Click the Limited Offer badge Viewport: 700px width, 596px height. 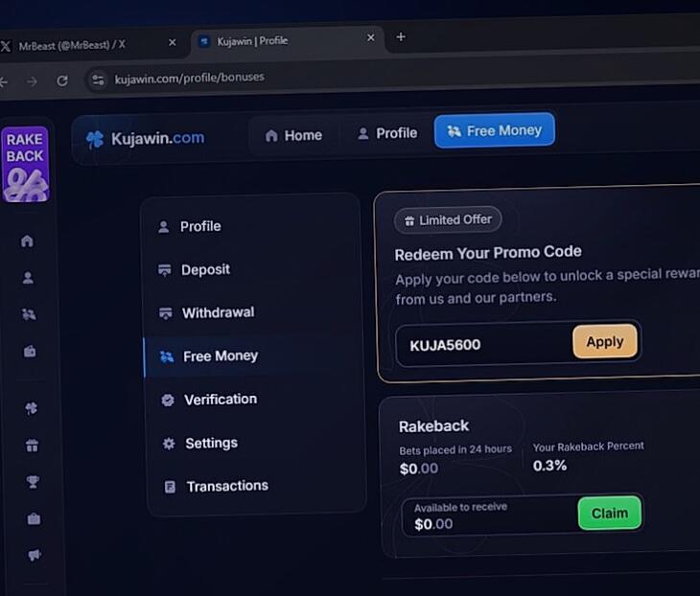click(x=448, y=220)
